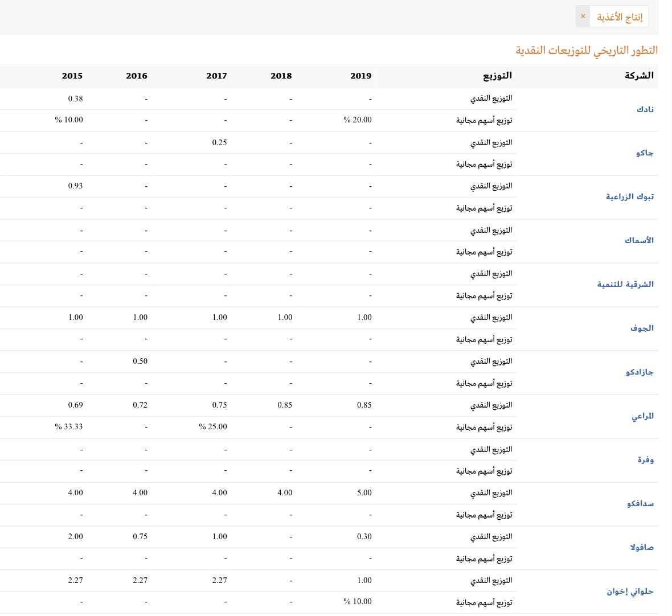Select الجوف 2018 cash dividend 1.00
672x616 pixels.
click(285, 318)
